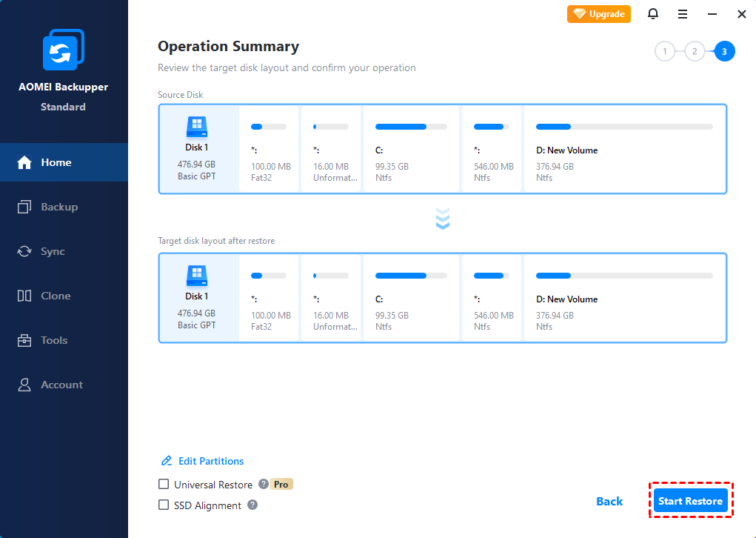The image size is (756, 538).
Task: Click the Pro badge
Action: (281, 484)
